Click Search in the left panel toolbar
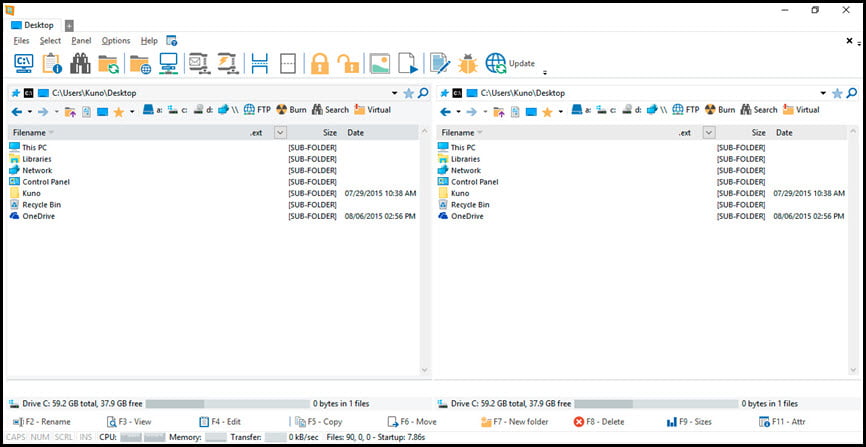866x447 pixels. (x=330, y=109)
